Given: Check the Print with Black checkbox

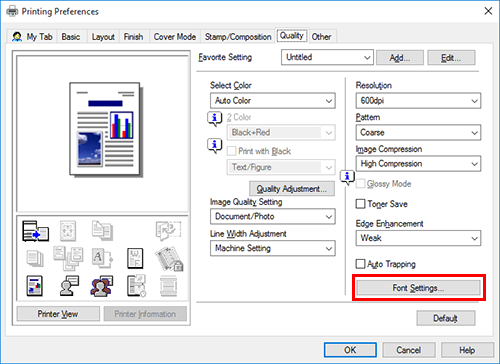Looking at the screenshot, I should pos(231,151).
